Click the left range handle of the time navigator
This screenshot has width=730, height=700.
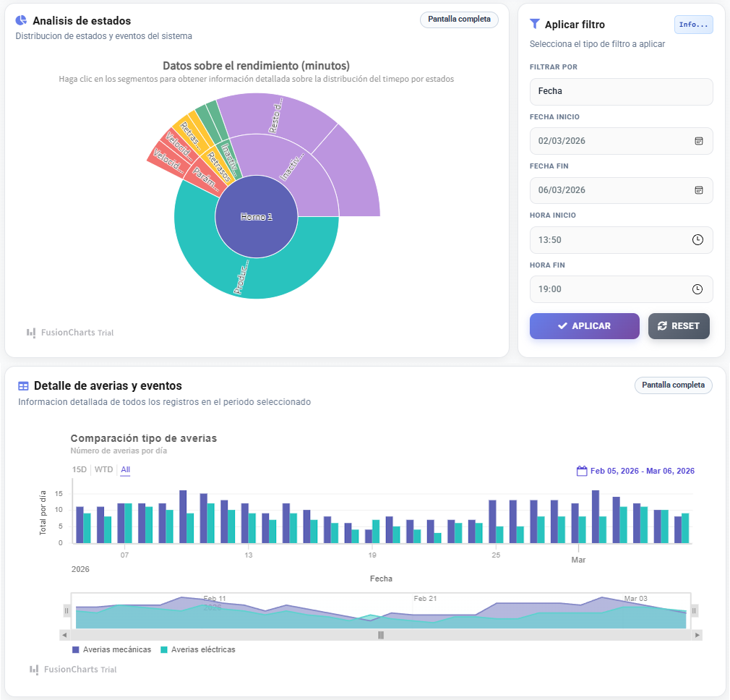point(66,610)
